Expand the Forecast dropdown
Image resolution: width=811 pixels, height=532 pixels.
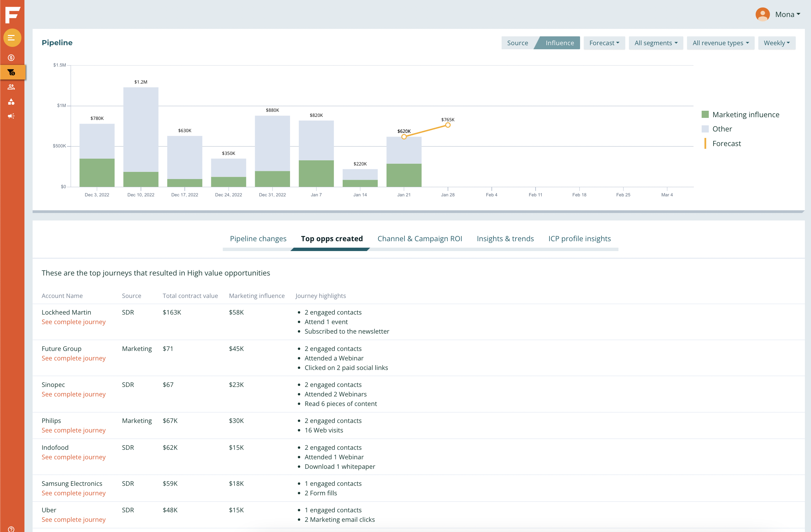tap(604, 43)
